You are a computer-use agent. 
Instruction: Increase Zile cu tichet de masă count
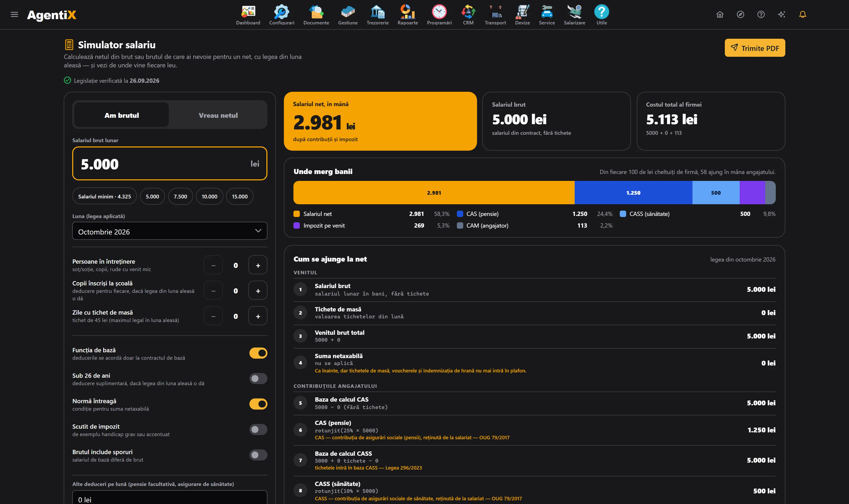tap(258, 316)
